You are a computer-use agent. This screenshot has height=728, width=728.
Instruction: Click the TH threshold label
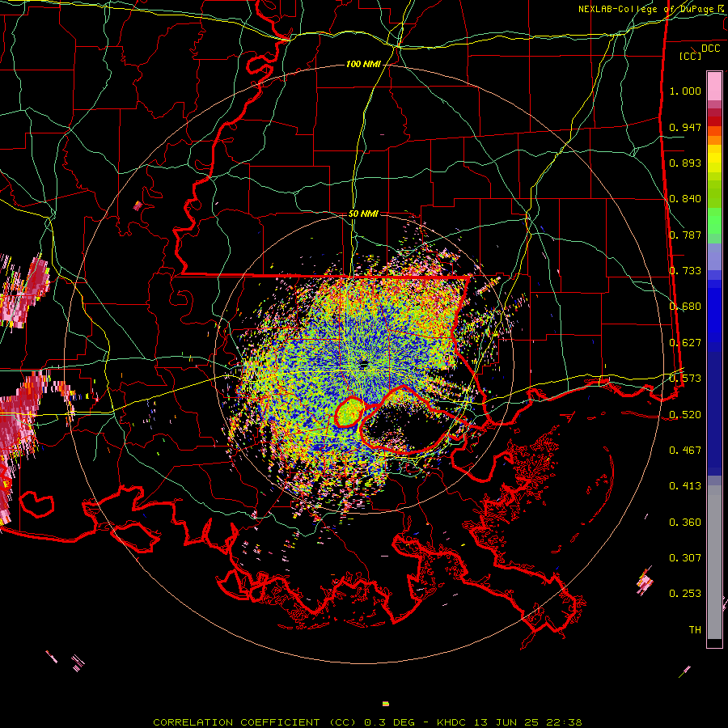(x=695, y=630)
